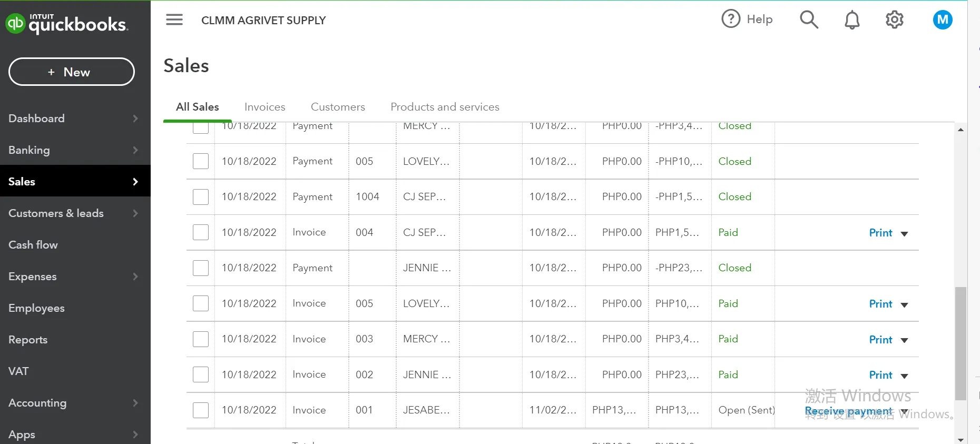This screenshot has height=444, width=980.
Task: Switch to the Invoices tab
Action: (264, 107)
